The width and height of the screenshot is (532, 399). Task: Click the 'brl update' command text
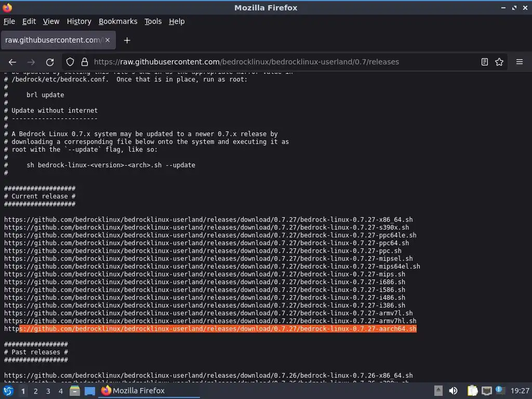[45, 95]
